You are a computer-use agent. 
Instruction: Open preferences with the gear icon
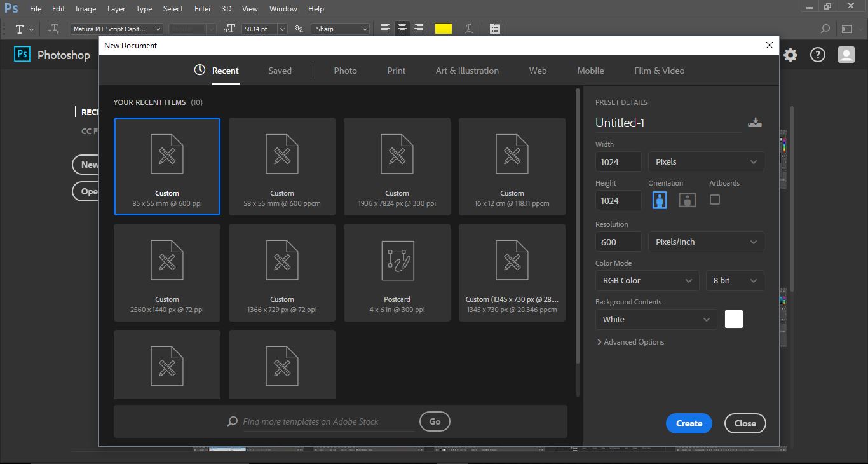tap(790, 55)
